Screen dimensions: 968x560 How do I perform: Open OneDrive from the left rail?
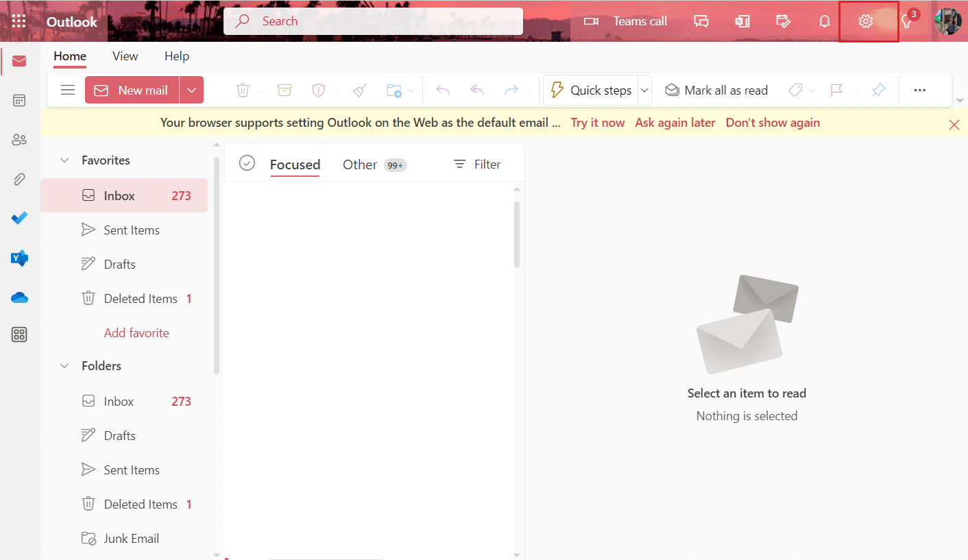19,297
